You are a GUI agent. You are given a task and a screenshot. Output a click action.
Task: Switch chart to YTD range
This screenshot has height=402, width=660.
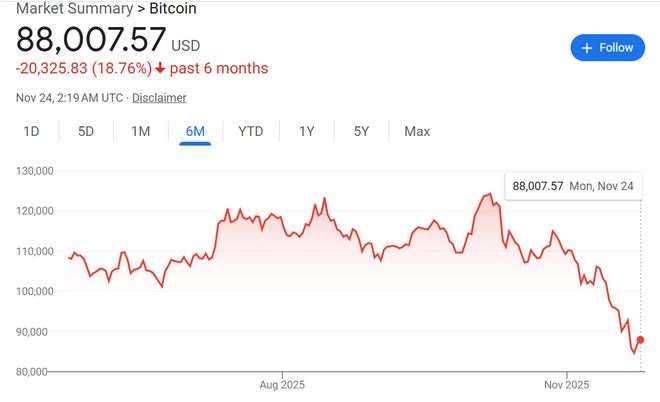coord(250,131)
